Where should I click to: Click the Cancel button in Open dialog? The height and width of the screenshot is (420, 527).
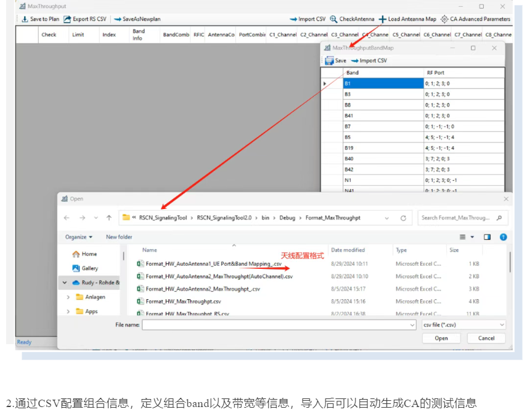486,338
